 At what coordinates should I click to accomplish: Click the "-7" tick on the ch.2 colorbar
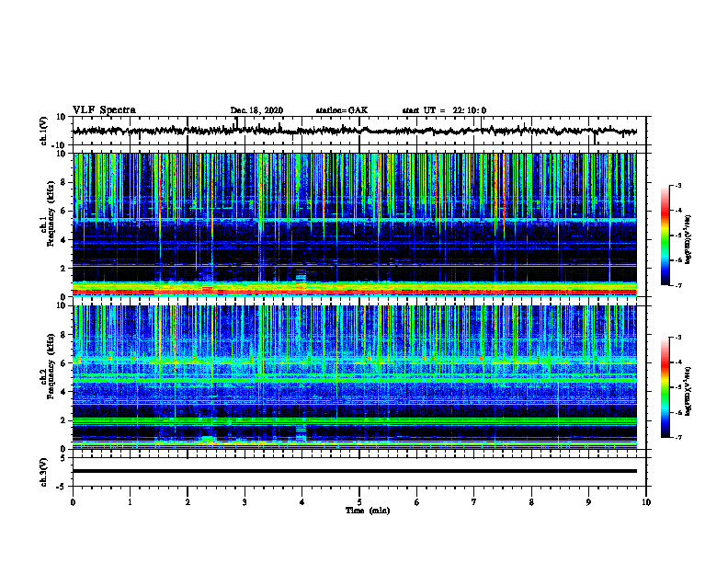point(677,437)
